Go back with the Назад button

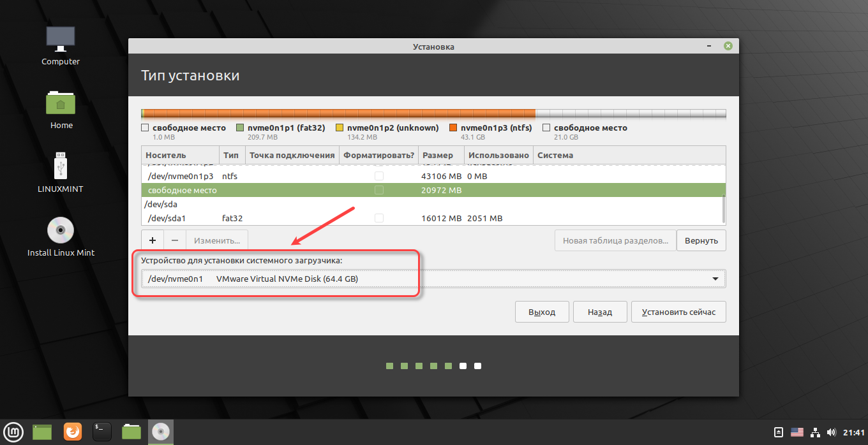pos(600,312)
